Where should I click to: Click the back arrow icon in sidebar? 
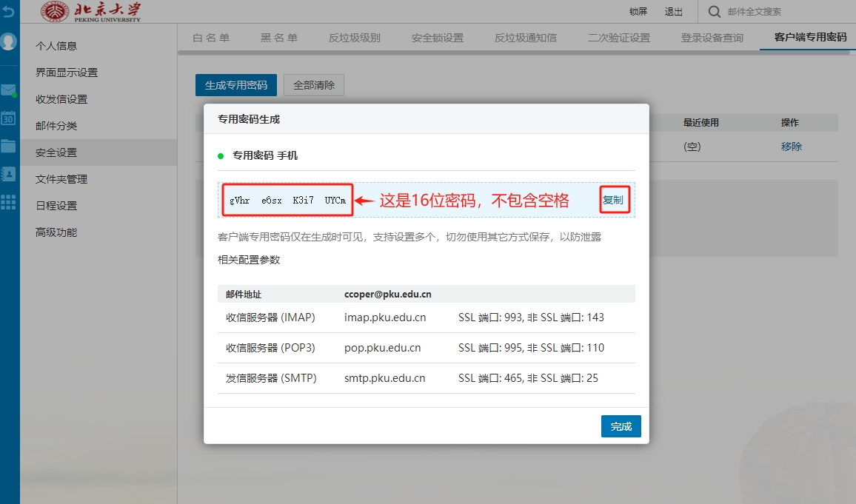(9, 12)
